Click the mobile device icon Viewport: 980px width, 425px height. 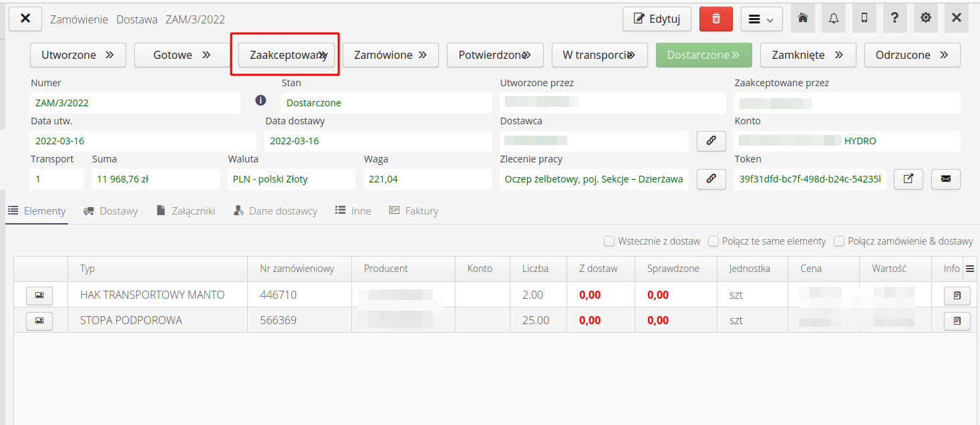click(x=864, y=18)
